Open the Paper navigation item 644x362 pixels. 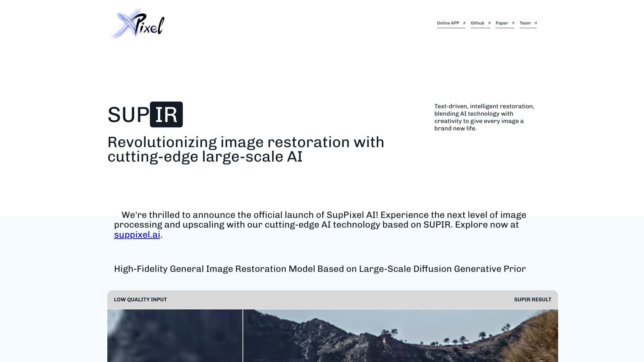click(x=501, y=23)
